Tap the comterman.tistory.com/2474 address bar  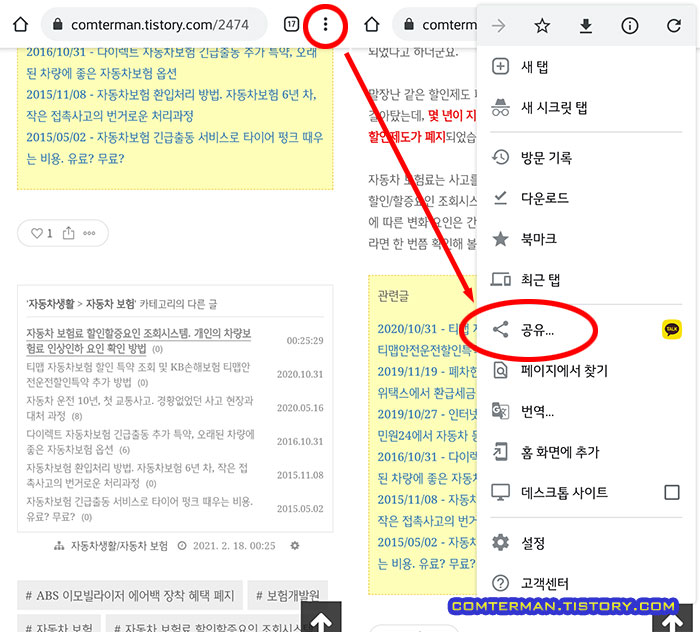coord(154,24)
